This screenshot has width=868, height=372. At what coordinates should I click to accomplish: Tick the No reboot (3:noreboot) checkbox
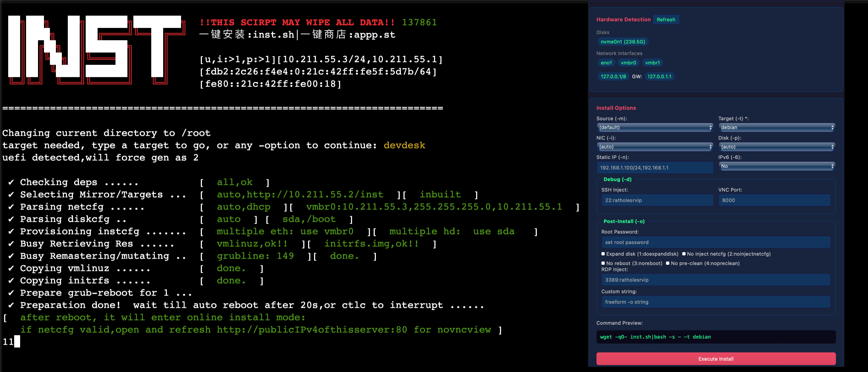tap(603, 263)
